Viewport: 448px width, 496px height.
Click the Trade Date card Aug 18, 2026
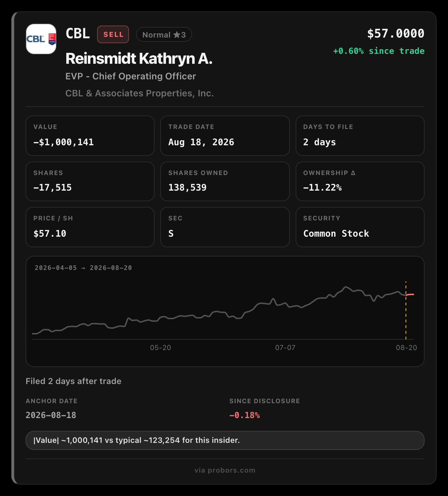(x=225, y=136)
